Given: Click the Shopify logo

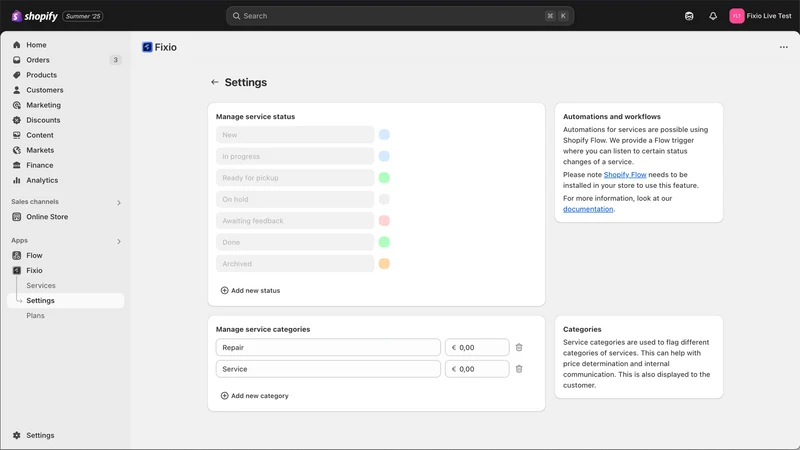Looking at the screenshot, I should [34, 16].
